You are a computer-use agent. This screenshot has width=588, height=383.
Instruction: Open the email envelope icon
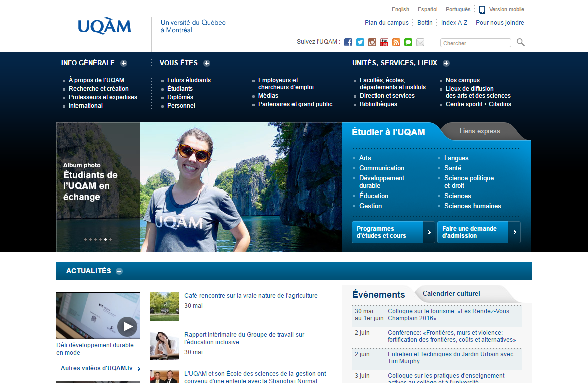[x=420, y=42]
